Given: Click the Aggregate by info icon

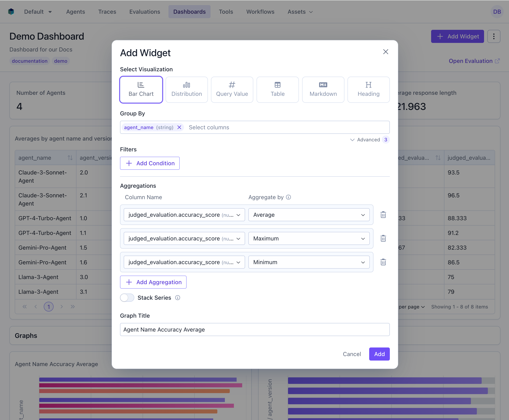Looking at the screenshot, I should tap(288, 197).
